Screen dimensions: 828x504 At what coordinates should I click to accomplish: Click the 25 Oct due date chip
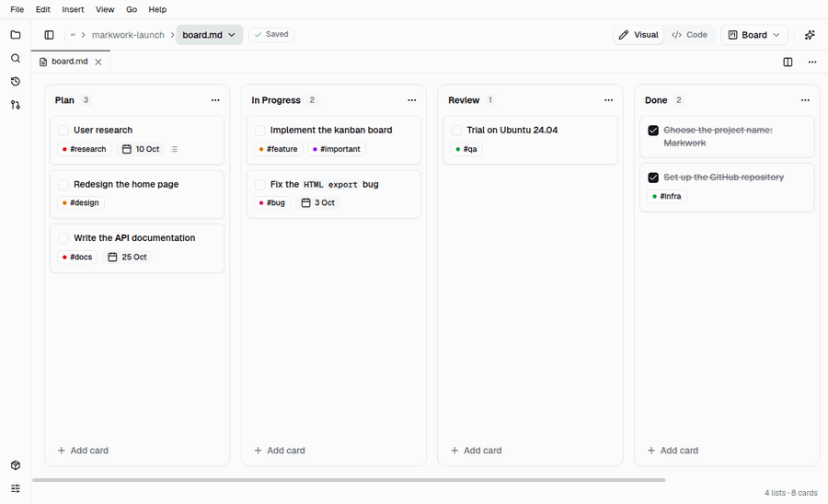click(x=127, y=257)
